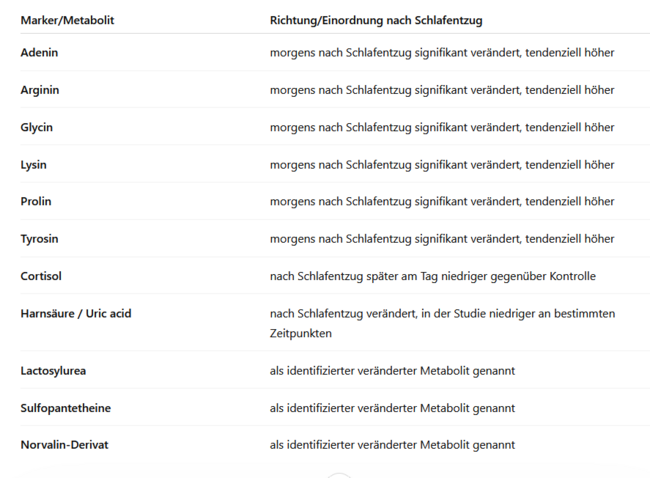
Task: Select the Glycin marker cell
Action: [x=36, y=127]
